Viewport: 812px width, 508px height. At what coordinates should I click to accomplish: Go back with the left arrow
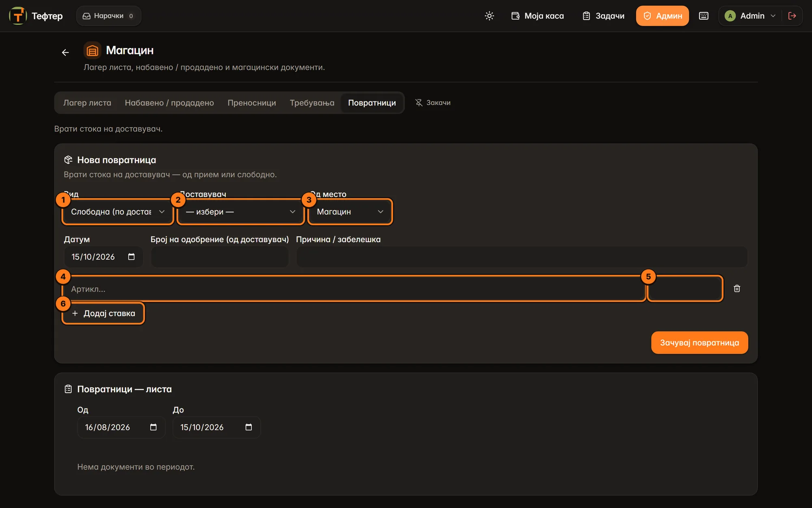(x=65, y=52)
